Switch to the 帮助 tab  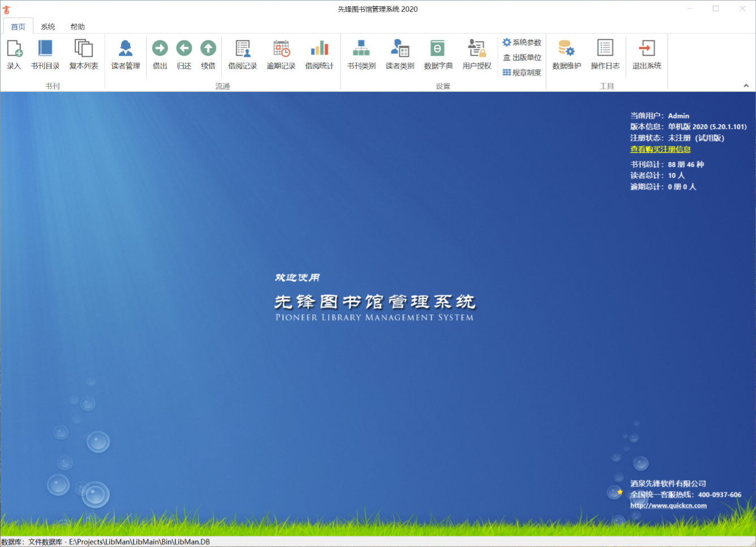(x=78, y=26)
